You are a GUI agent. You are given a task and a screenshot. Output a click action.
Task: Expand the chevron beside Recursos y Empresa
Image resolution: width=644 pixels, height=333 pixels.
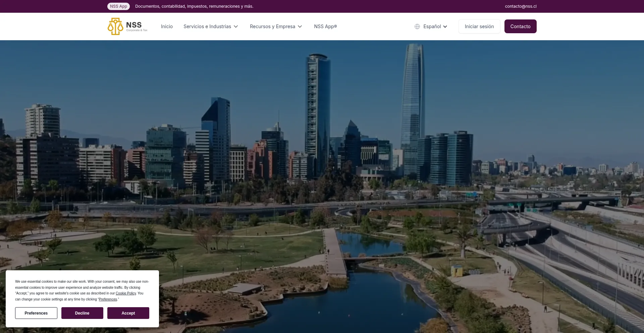click(300, 26)
